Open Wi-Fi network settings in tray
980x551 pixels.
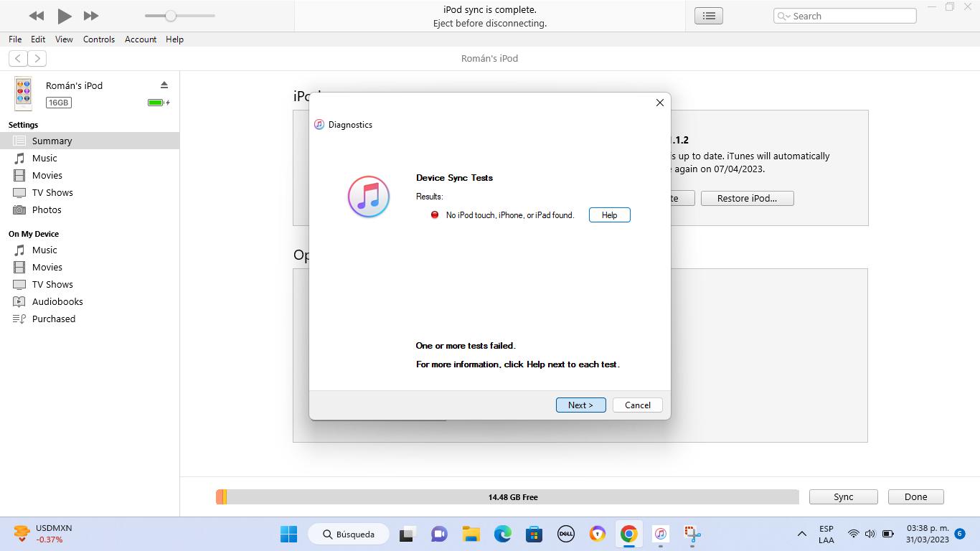tap(854, 534)
